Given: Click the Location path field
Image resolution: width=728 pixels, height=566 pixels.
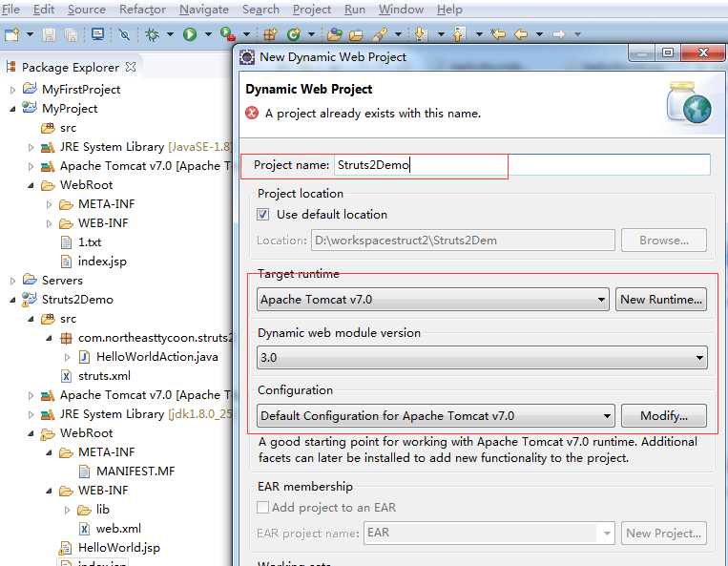Looking at the screenshot, I should 463,241.
